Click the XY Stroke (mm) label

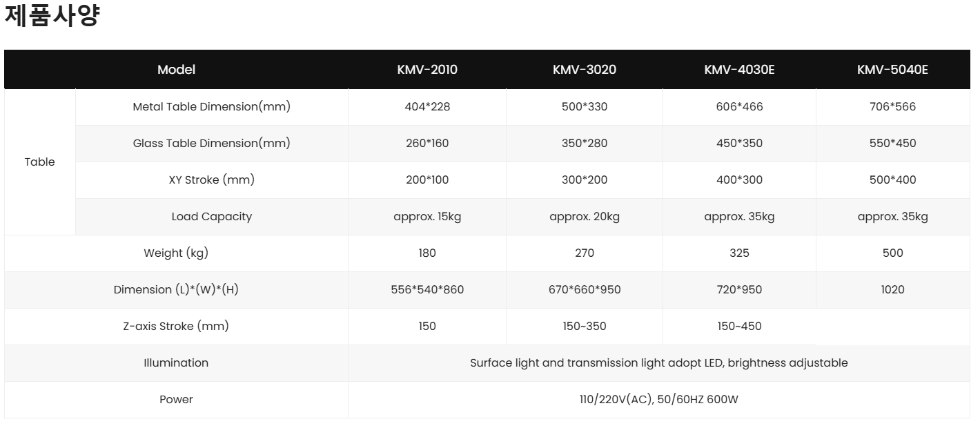pyautogui.click(x=211, y=180)
